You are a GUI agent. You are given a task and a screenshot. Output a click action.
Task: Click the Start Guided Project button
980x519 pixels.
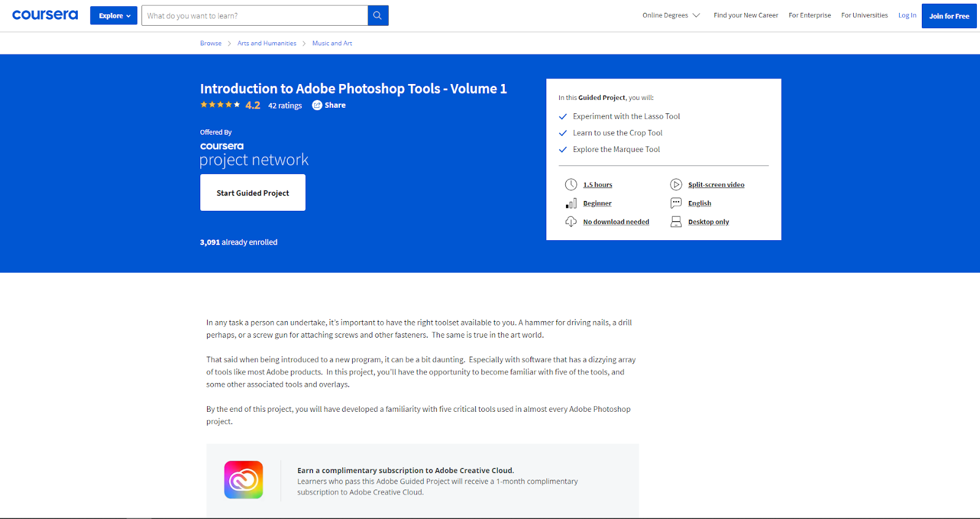(253, 193)
